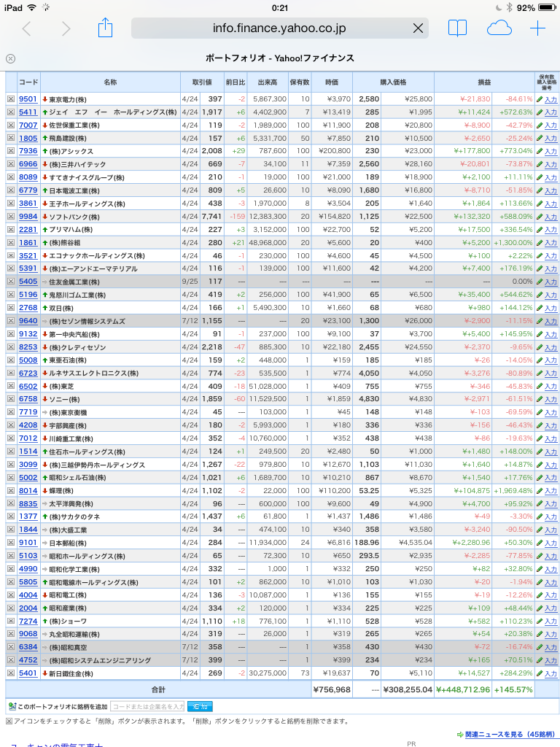Click the pencil edit icon for row 1377
This screenshot has height=747, width=560.
(540, 517)
